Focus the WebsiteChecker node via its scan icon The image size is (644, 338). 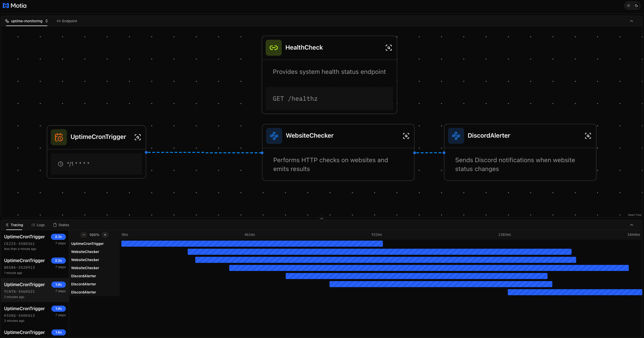point(406,136)
